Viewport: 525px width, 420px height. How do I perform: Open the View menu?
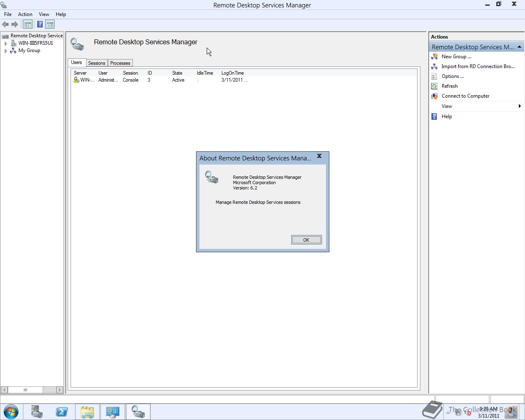pyautogui.click(x=44, y=14)
